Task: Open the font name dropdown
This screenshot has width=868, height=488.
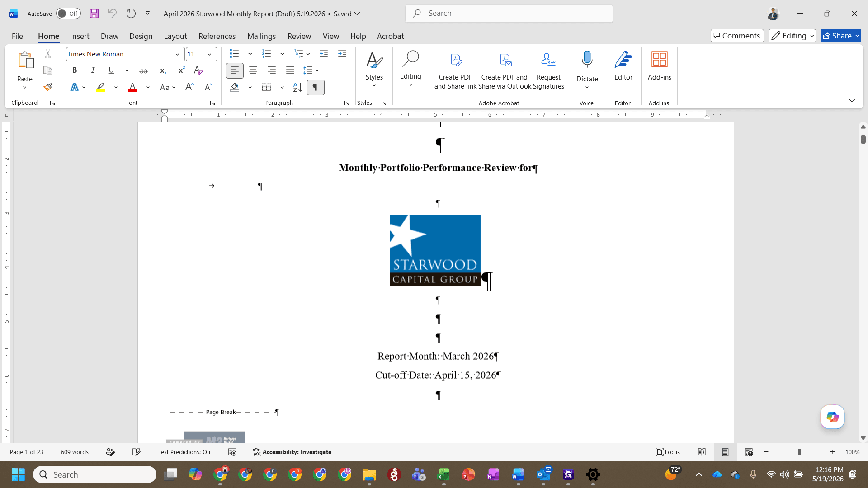Action: 177,54
